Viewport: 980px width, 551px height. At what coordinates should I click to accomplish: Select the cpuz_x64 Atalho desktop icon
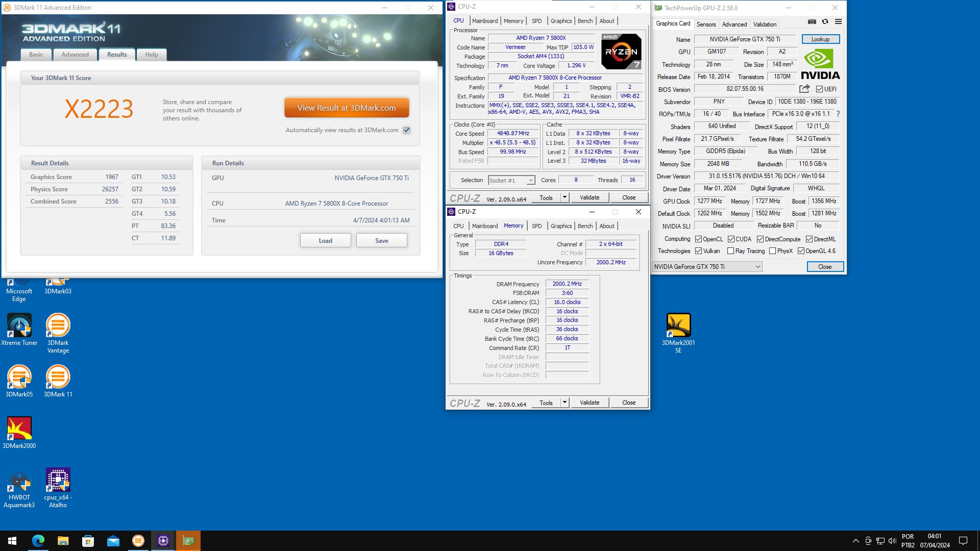[x=58, y=488]
